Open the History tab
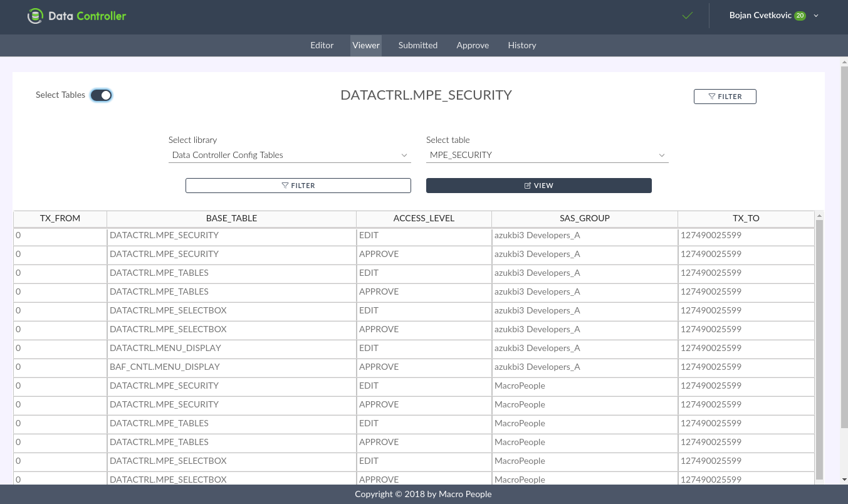The image size is (848, 504). pos(521,45)
